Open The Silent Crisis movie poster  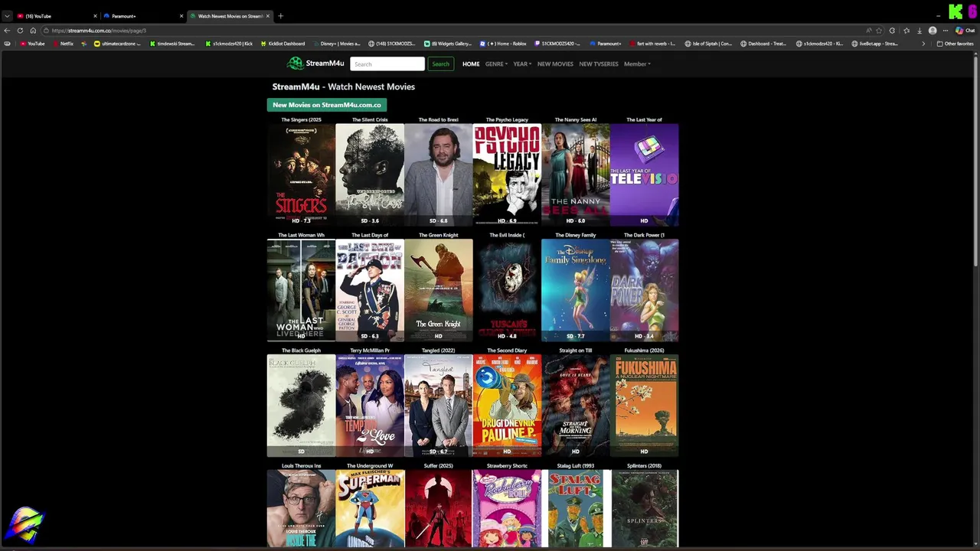[x=370, y=174]
